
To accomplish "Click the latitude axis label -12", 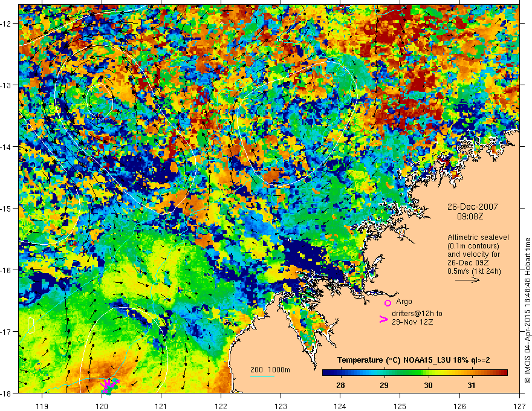I will pos(6,24).
